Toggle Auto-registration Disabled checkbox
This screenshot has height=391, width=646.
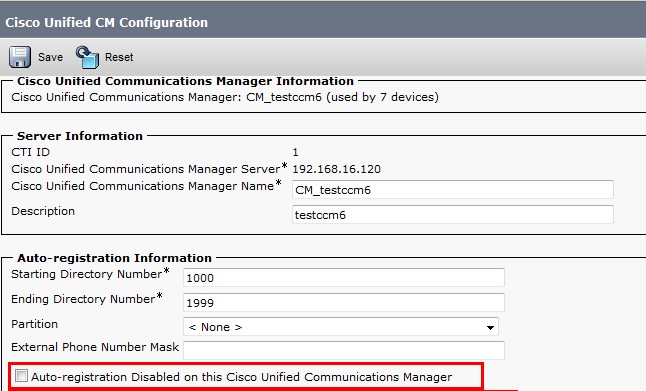point(21,376)
